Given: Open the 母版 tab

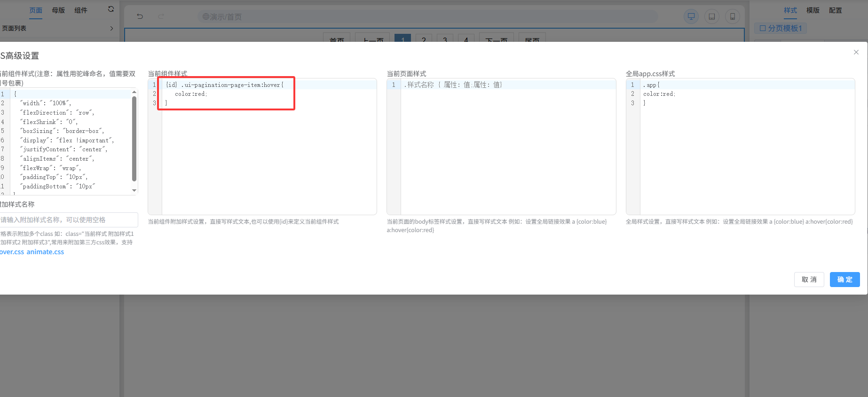Looking at the screenshot, I should [x=58, y=10].
